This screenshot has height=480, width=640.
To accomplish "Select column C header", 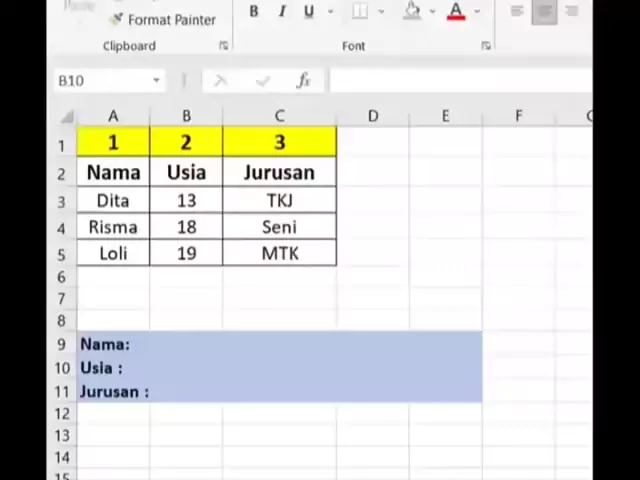I will [279, 116].
